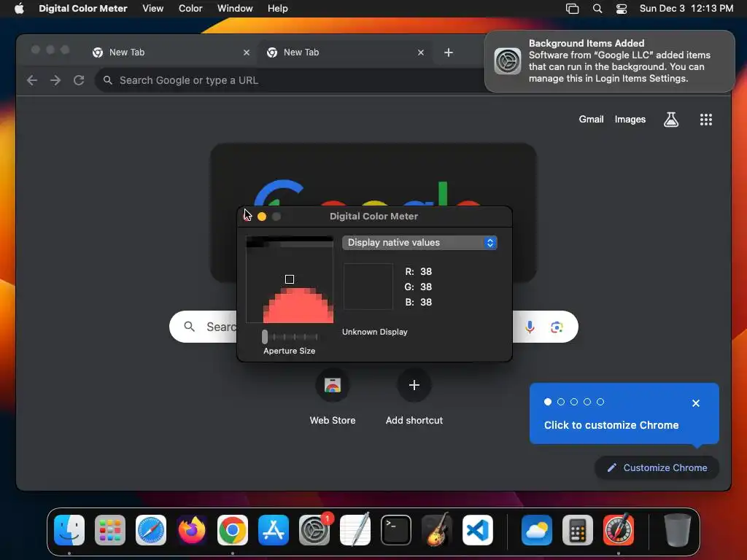Launch Terminal from the Dock

[x=396, y=530]
